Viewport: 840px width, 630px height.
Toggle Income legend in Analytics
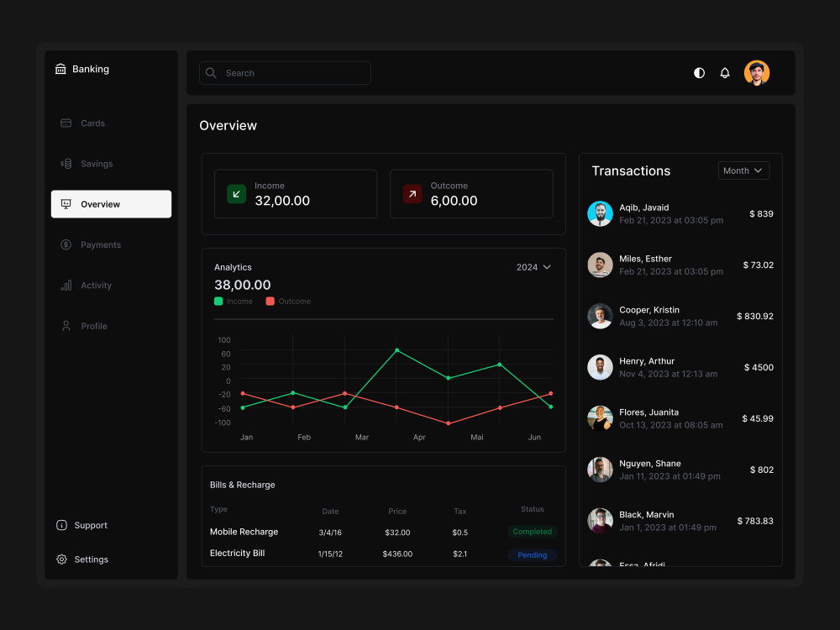(234, 301)
